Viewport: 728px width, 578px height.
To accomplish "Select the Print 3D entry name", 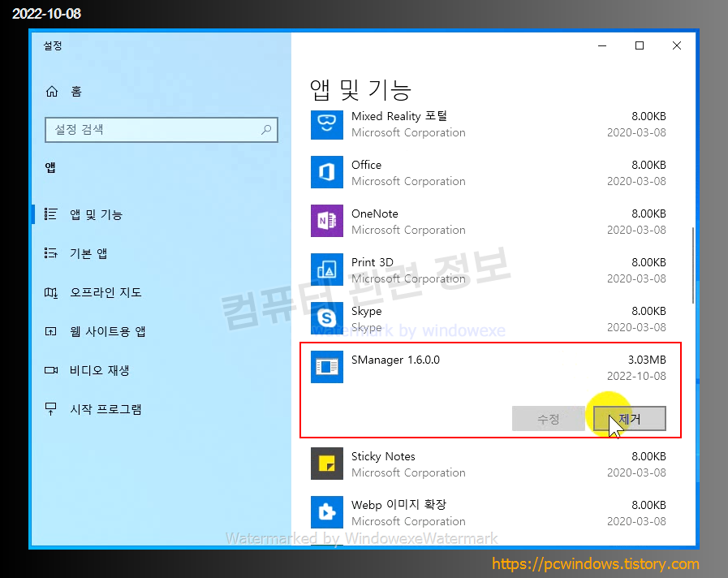I will pyautogui.click(x=373, y=262).
